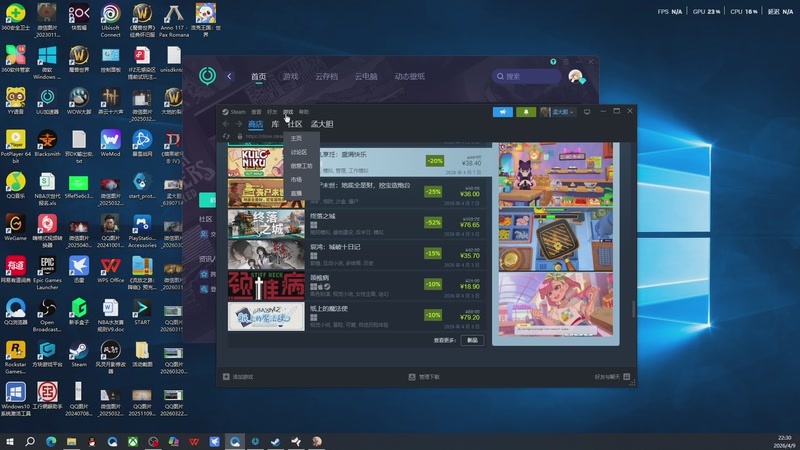This screenshot has width=800, height=450.
Task: Click 添加游戏 at Steam bottom left
Action: pos(238,377)
